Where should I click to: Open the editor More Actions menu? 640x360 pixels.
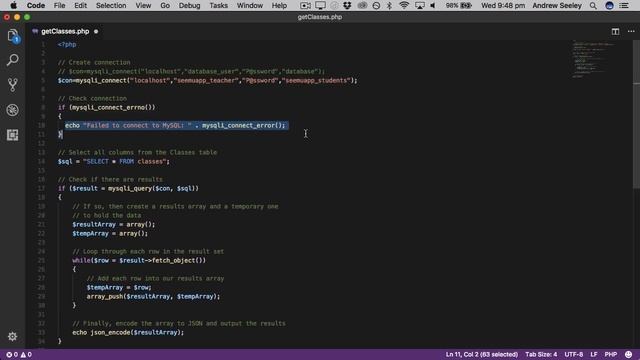(631, 31)
